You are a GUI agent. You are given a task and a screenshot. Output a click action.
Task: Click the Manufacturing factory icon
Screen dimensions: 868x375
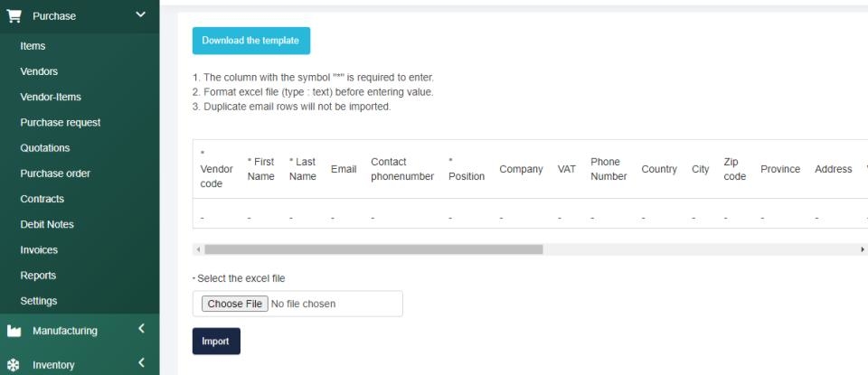coord(14,331)
